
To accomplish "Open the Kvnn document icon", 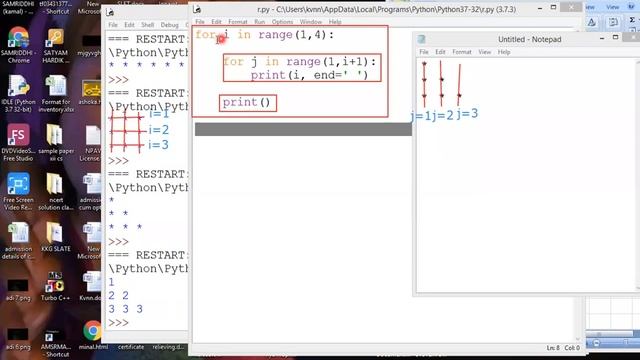I will [91, 287].
